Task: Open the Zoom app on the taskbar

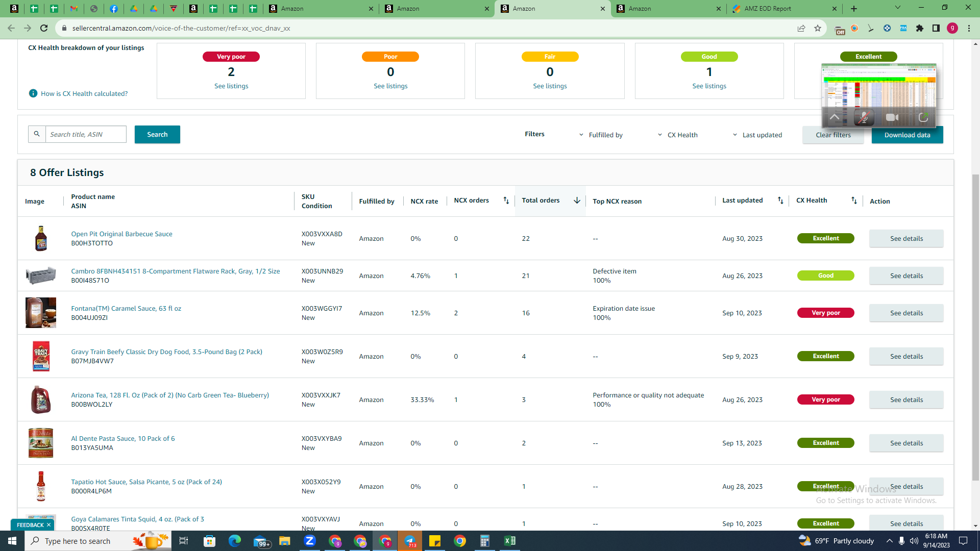Action: pyautogui.click(x=309, y=541)
